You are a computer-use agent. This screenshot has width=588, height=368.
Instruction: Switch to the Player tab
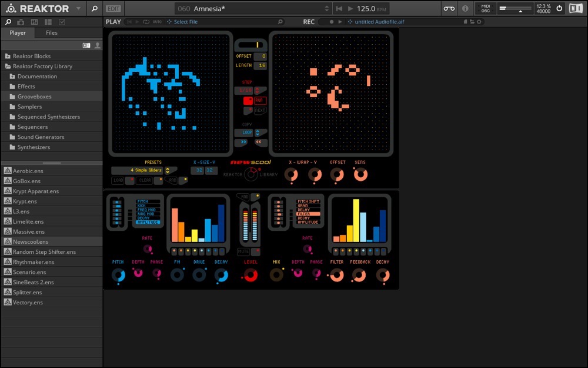(x=18, y=32)
